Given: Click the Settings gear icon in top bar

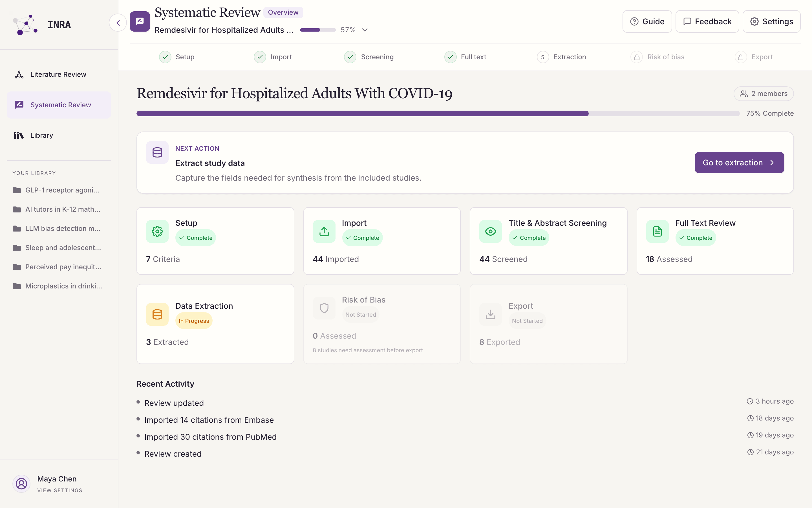Looking at the screenshot, I should coord(754,21).
